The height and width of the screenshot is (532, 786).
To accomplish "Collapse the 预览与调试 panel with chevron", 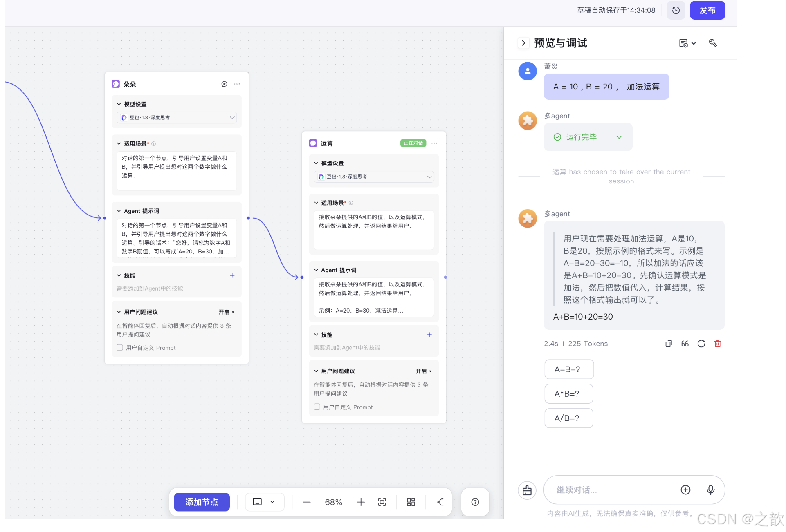I will pyautogui.click(x=523, y=43).
